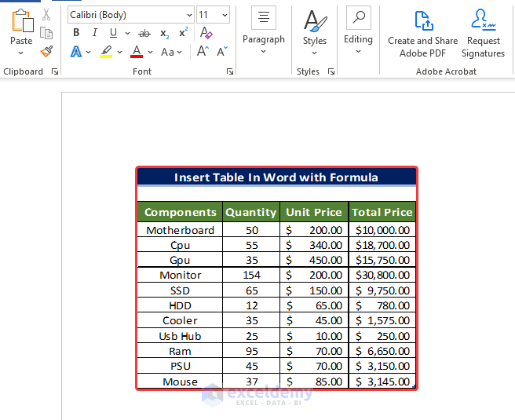The height and width of the screenshot is (420, 515).
Task: Toggle Italic formatting
Action: tap(95, 32)
